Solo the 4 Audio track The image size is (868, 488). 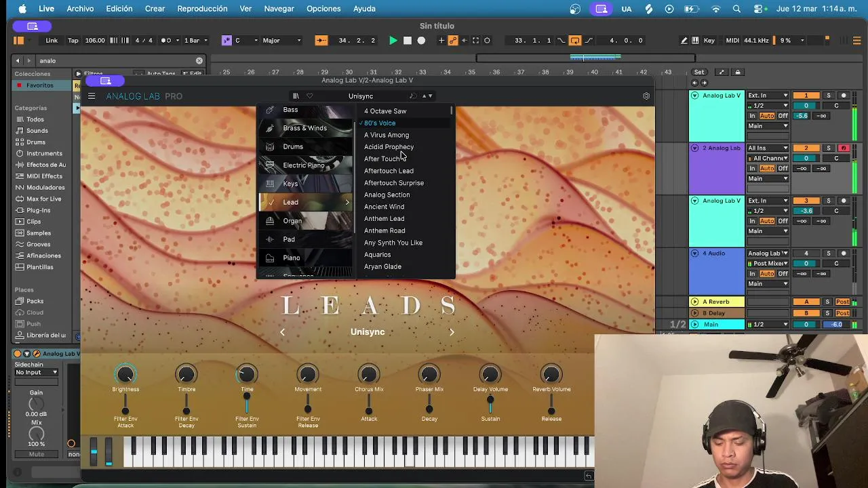tap(828, 253)
